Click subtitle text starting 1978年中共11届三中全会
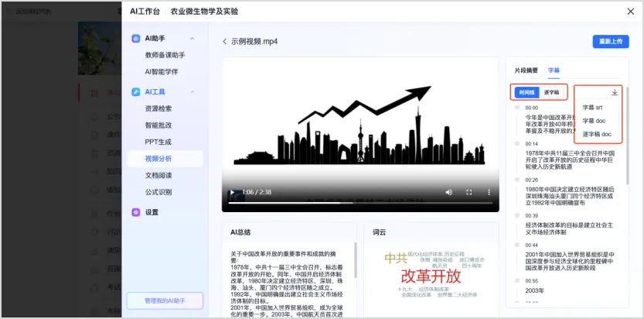This screenshot has width=644, height=319. tap(570, 160)
